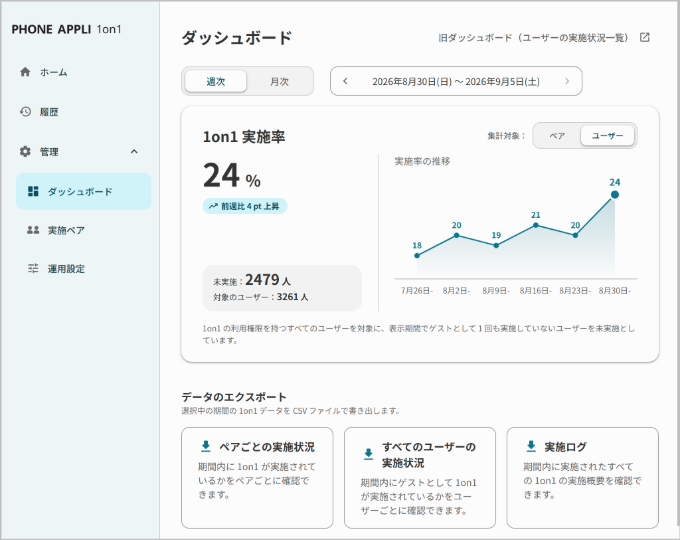Go to the next week with the right arrow

[x=567, y=81]
